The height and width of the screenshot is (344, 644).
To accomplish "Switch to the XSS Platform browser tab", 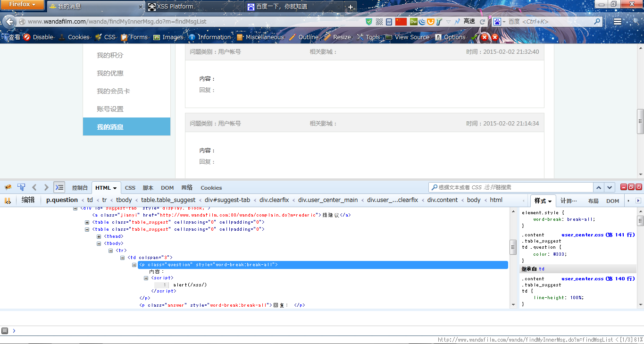I will click(195, 7).
